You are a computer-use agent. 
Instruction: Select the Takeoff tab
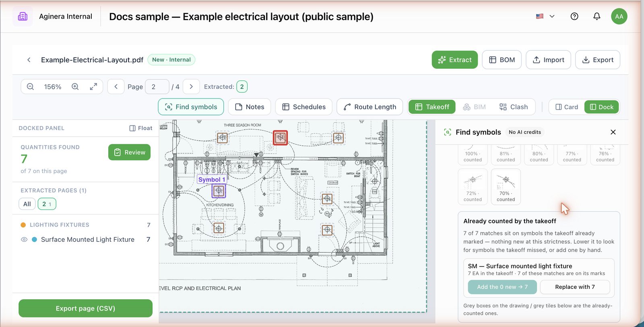[432, 107]
